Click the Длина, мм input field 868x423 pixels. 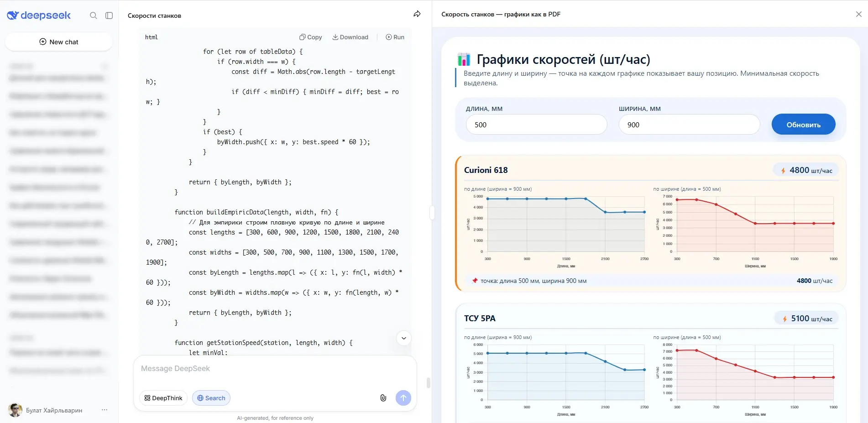coord(536,125)
